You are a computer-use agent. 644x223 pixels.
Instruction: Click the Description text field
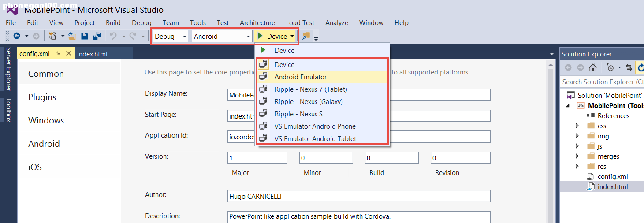(359, 217)
